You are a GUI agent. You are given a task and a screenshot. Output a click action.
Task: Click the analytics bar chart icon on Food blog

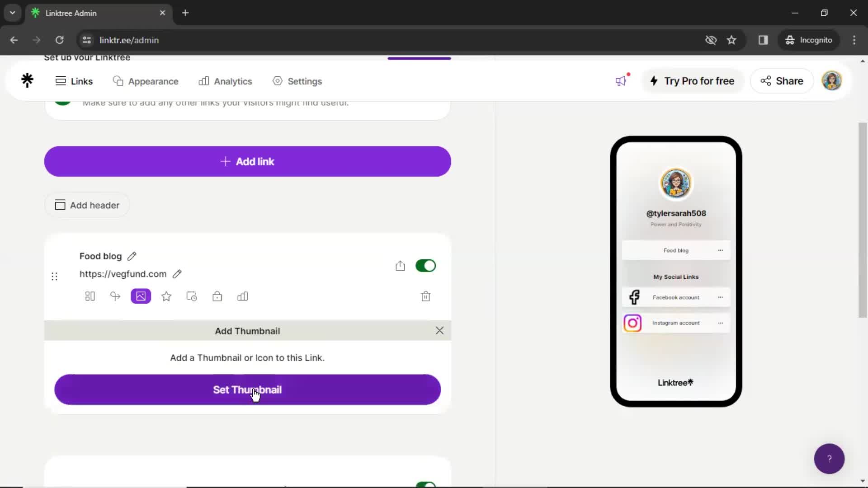[x=243, y=296]
